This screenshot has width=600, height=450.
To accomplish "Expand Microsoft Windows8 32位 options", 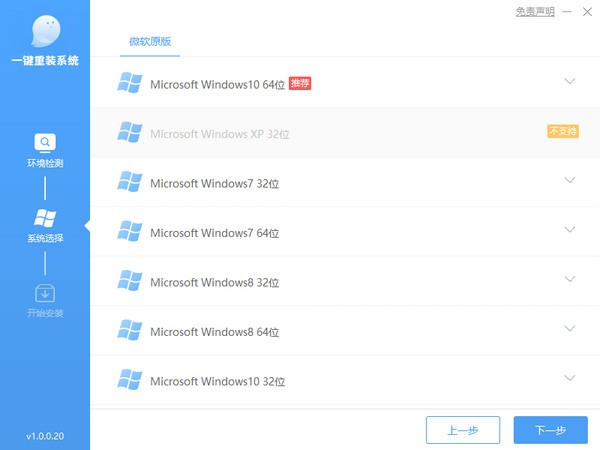I will [570, 279].
